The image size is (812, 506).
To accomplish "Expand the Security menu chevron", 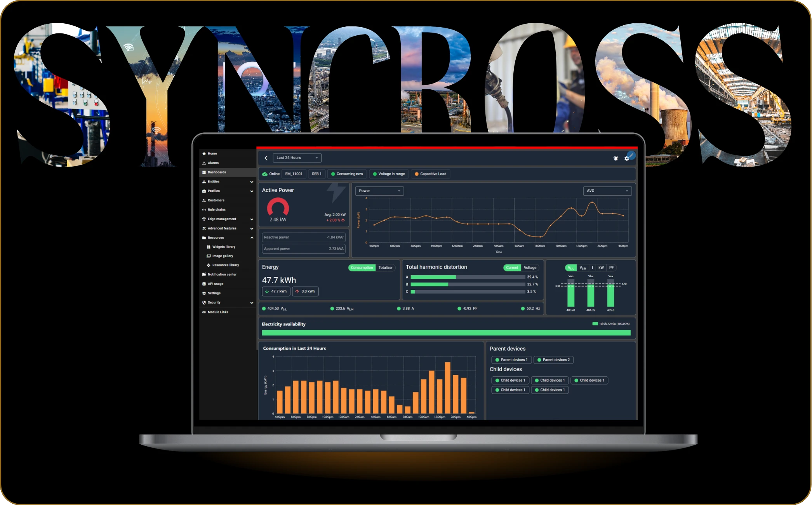I will [252, 303].
